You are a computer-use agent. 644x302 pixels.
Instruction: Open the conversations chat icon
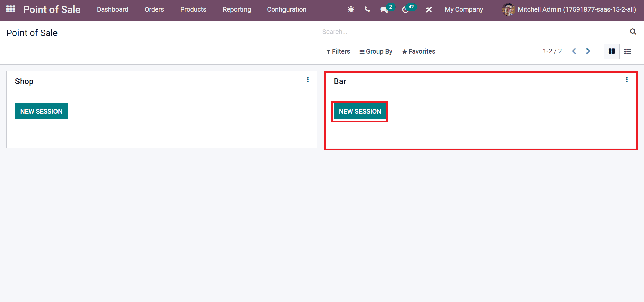[x=384, y=10]
